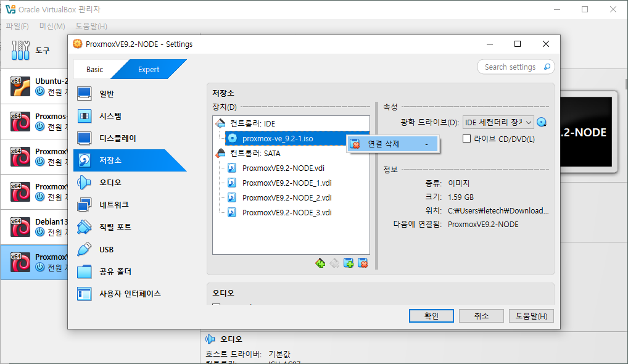Select the Ubuntu VM in the manager list
The width and height of the screenshot is (628, 364).
34,86
